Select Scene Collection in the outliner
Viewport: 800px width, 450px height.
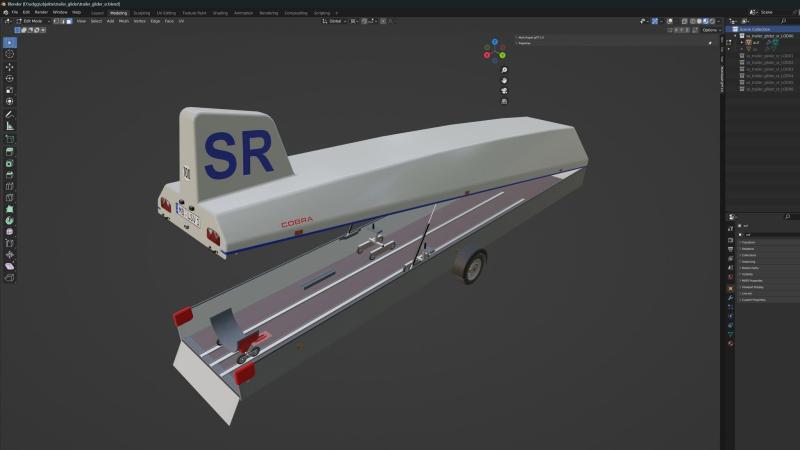755,30
